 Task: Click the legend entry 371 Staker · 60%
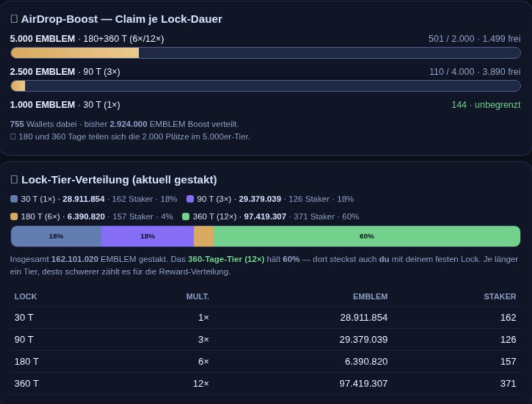(x=326, y=217)
